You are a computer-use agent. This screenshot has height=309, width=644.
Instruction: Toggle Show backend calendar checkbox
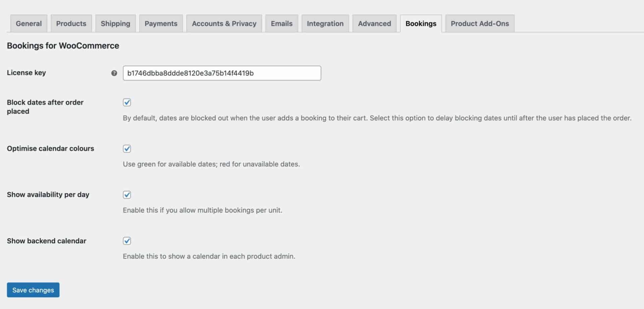pyautogui.click(x=127, y=241)
